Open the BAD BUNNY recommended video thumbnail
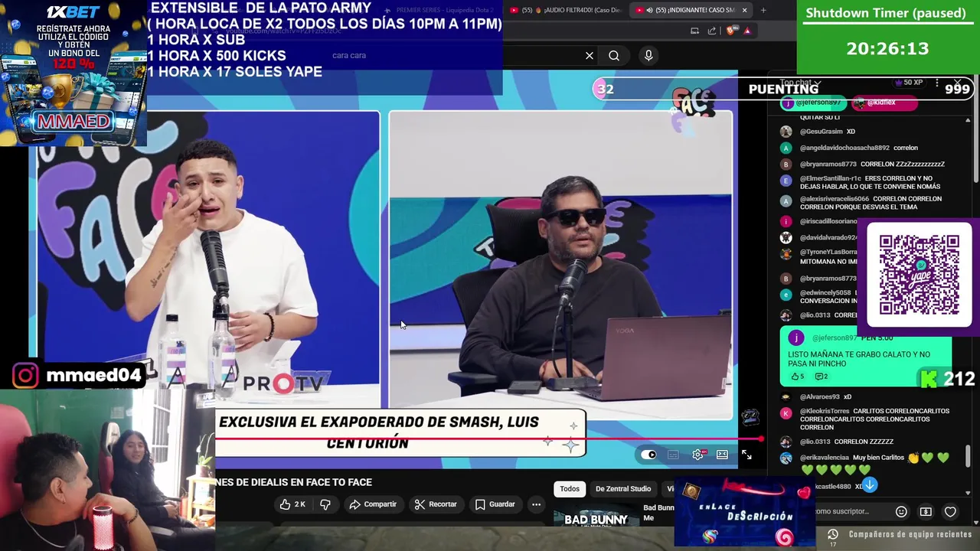 596,517
